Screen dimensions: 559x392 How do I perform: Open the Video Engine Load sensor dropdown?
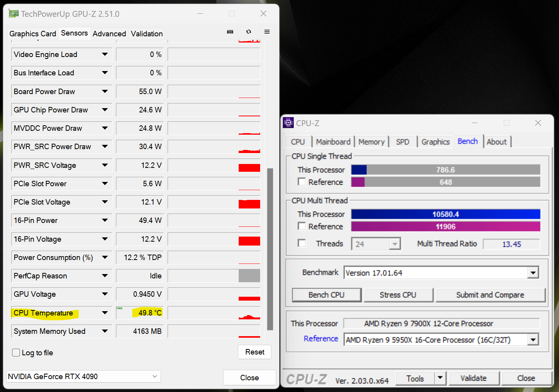click(105, 54)
